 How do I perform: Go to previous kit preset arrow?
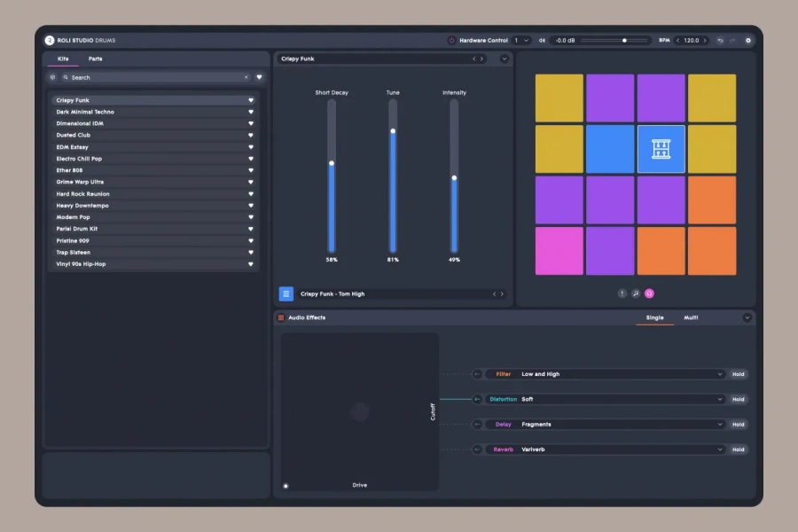point(473,59)
